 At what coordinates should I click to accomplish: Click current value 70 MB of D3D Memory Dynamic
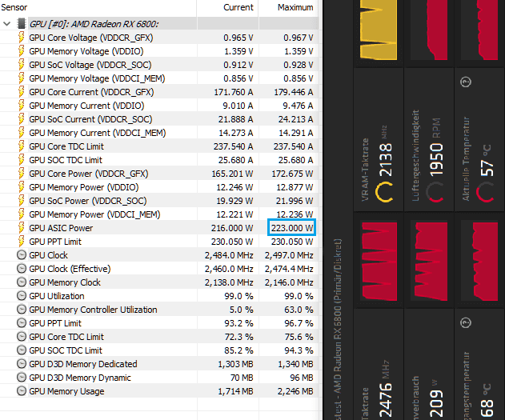(x=242, y=377)
